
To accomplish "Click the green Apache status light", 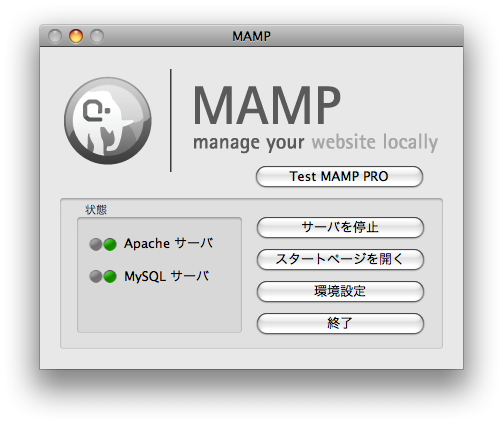I will click(x=110, y=244).
